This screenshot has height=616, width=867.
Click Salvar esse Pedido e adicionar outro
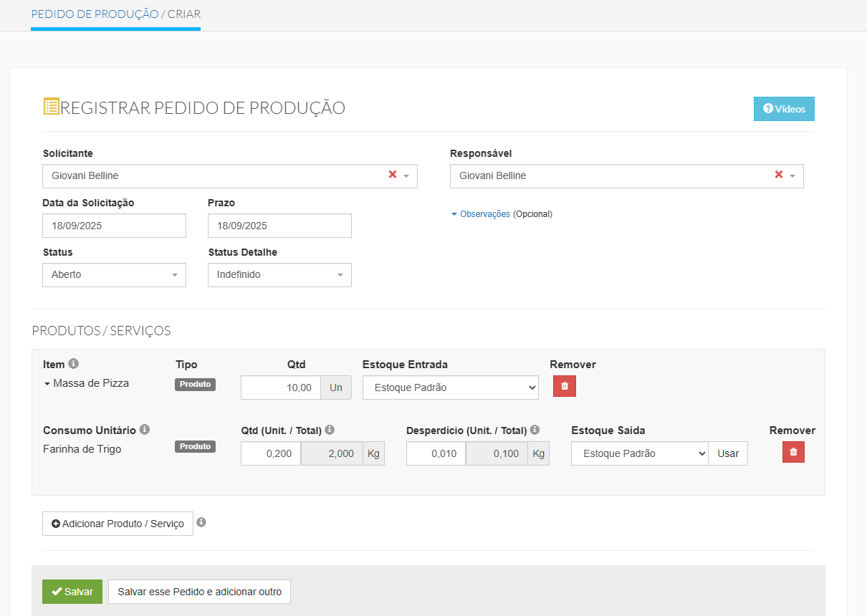click(x=199, y=592)
